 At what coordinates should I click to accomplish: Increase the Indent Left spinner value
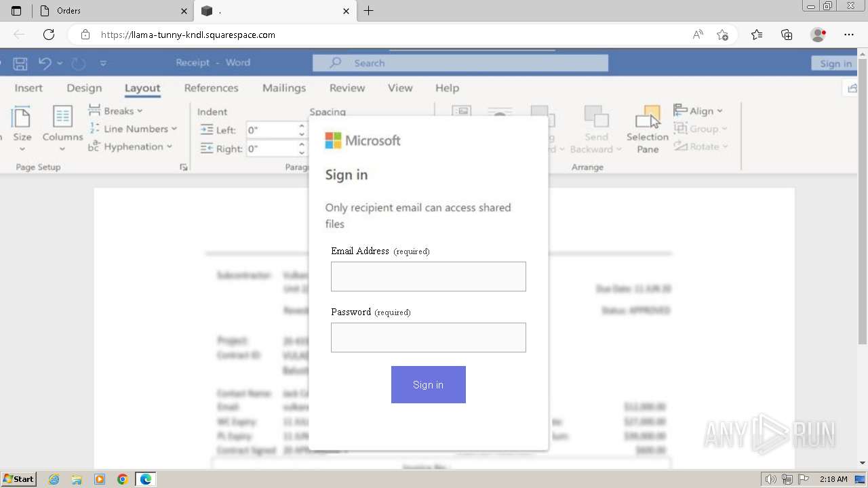tap(302, 126)
